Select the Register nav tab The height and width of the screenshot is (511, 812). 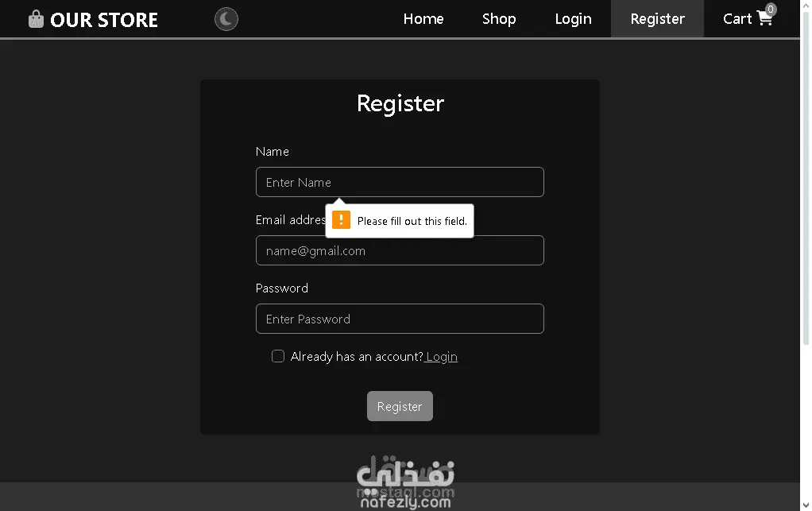(x=658, y=19)
